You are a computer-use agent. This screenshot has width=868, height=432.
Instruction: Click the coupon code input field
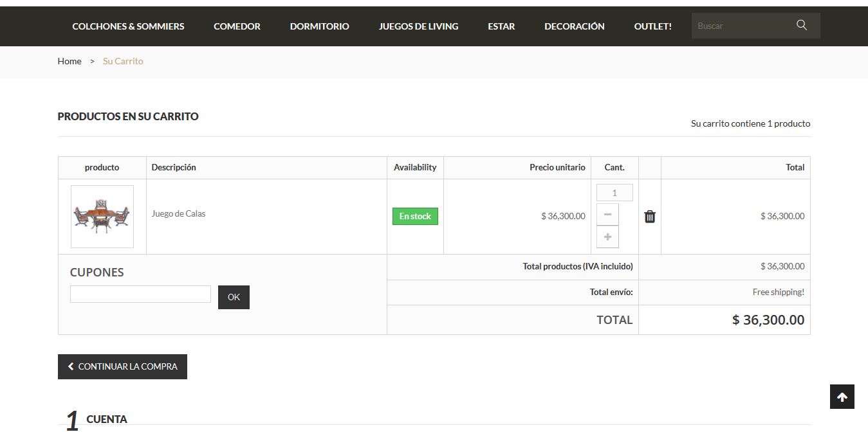tap(140, 294)
